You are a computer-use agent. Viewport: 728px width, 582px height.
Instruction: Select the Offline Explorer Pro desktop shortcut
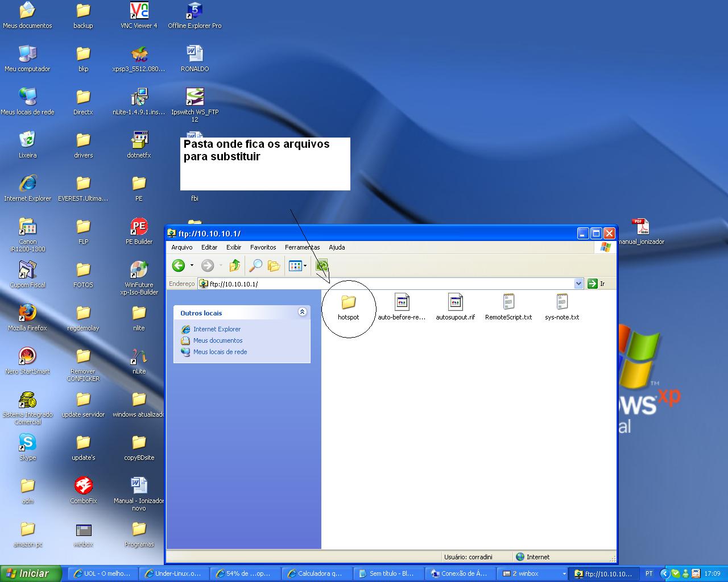[x=195, y=15]
